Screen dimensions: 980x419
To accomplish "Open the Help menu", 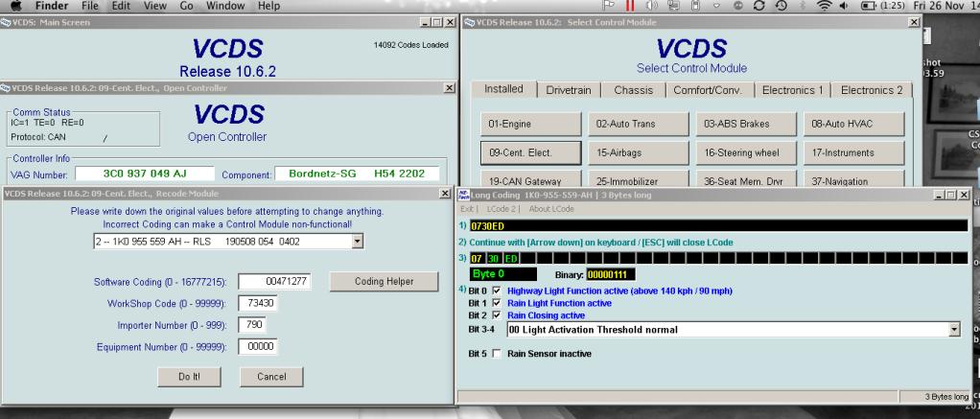I will [x=268, y=6].
